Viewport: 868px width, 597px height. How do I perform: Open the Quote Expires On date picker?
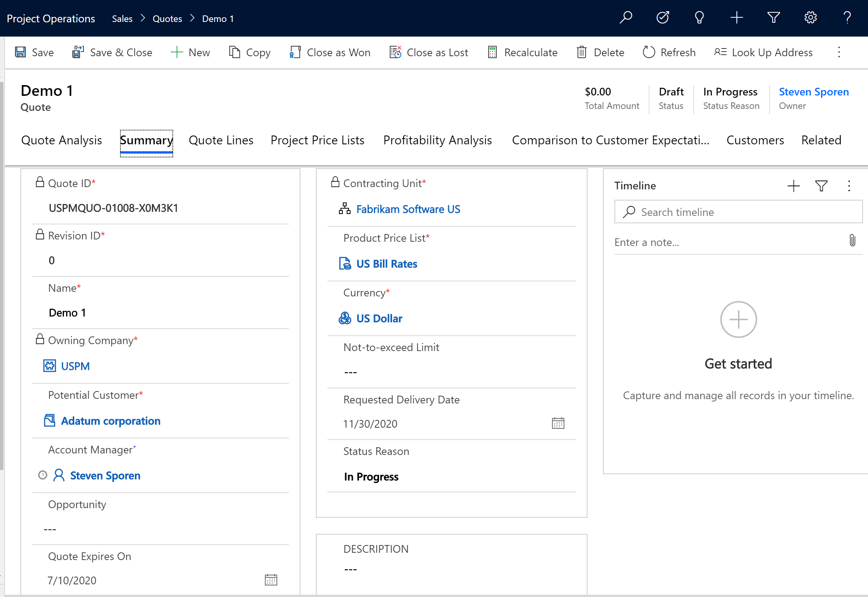click(271, 579)
